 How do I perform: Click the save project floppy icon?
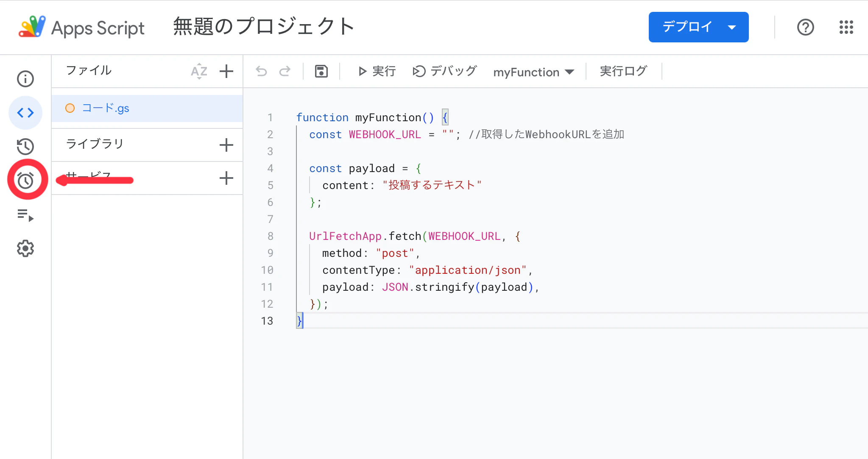pyautogui.click(x=321, y=71)
